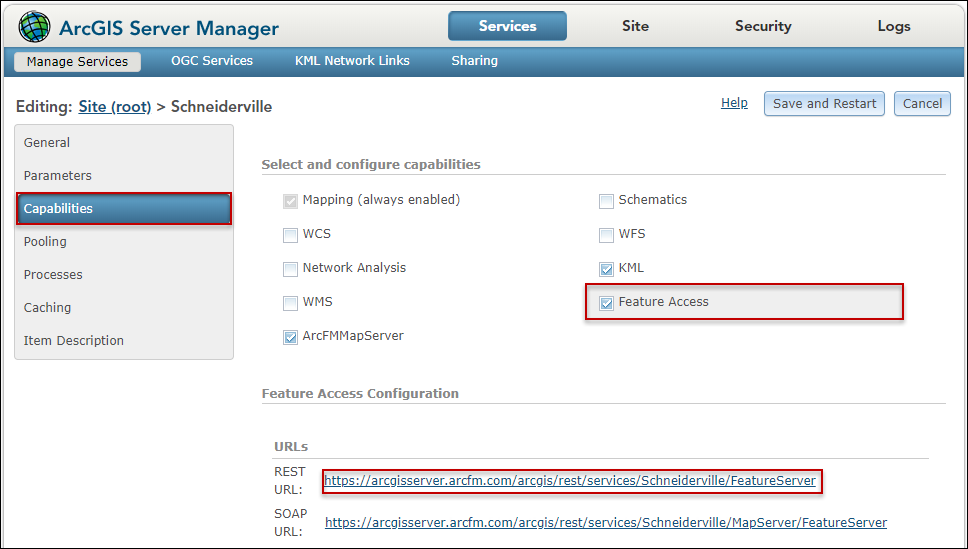Cancel editing the service

[x=922, y=104]
